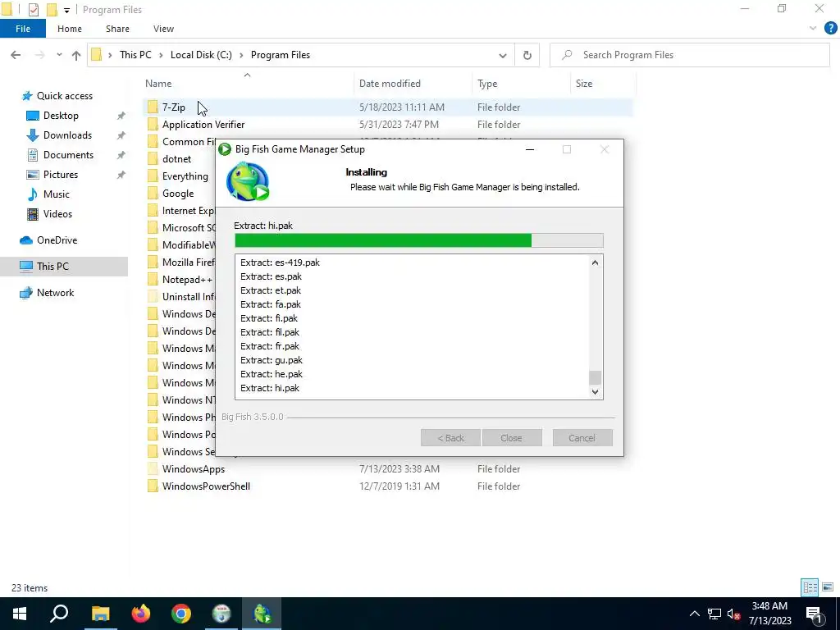Image resolution: width=840 pixels, height=630 pixels.
Task: Expand the ribbon chevron
Action: [x=813, y=29]
